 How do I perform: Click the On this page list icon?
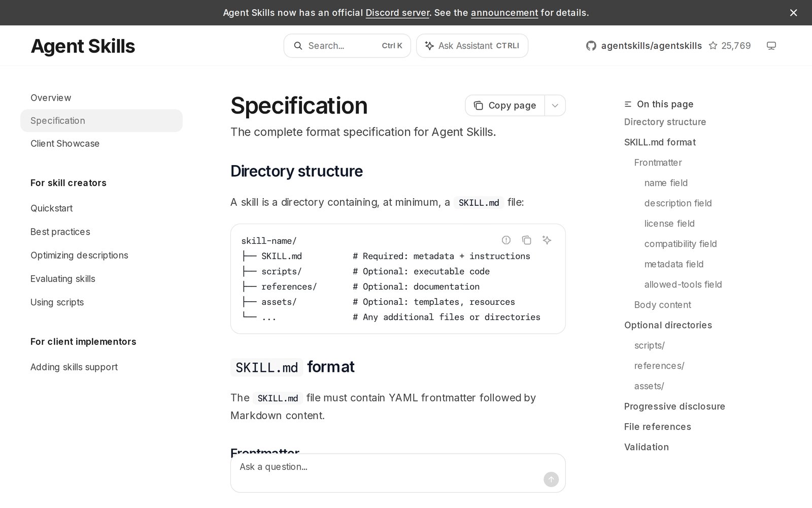pyautogui.click(x=628, y=104)
